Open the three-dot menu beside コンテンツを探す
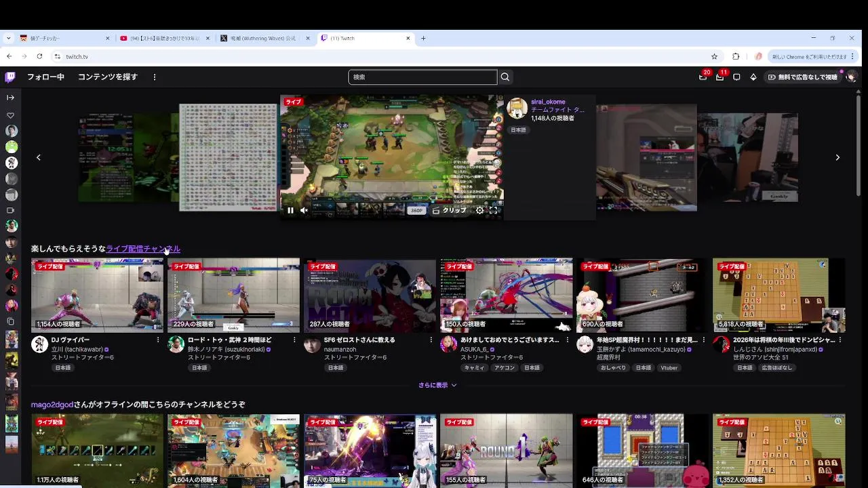Screen dimensions: 868x488 click(155, 77)
